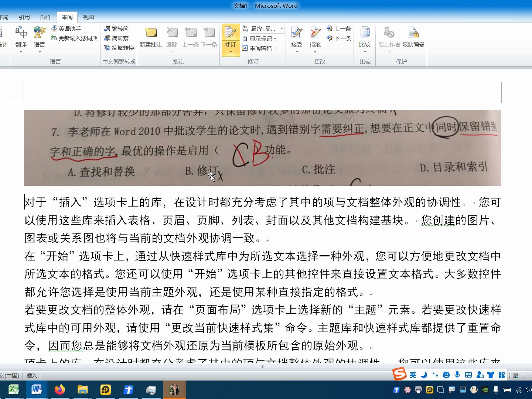Click 阻止作者 block authors icon
This screenshot has height=399, width=532.
tap(389, 33)
